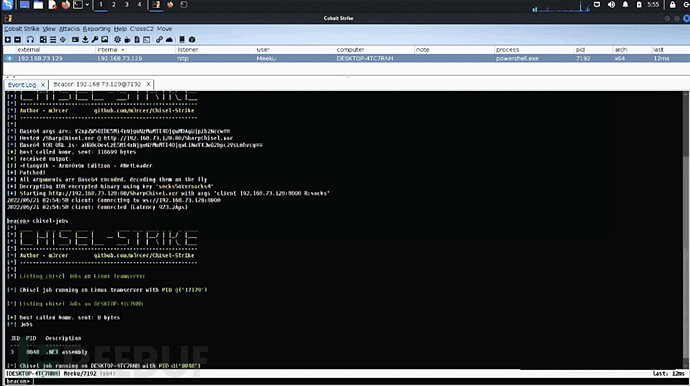Open the Move menu
This screenshot has height=386, width=690.
tap(164, 29)
